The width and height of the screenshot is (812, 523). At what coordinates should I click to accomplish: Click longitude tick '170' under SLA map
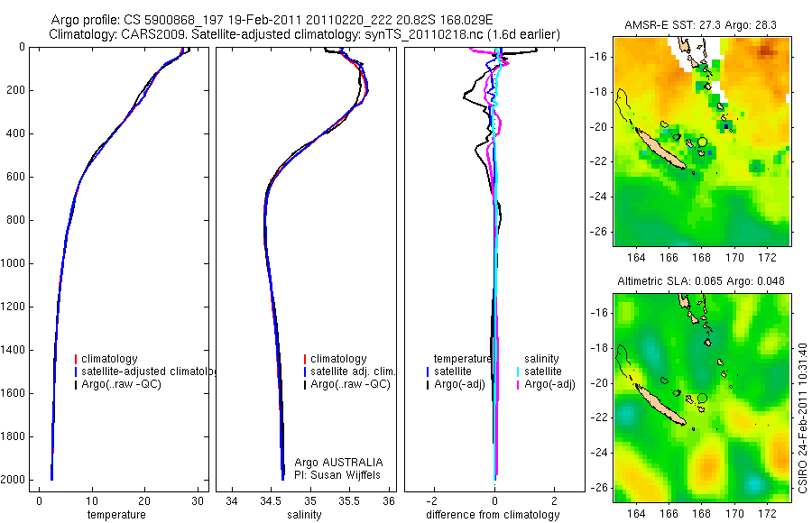pos(734,514)
